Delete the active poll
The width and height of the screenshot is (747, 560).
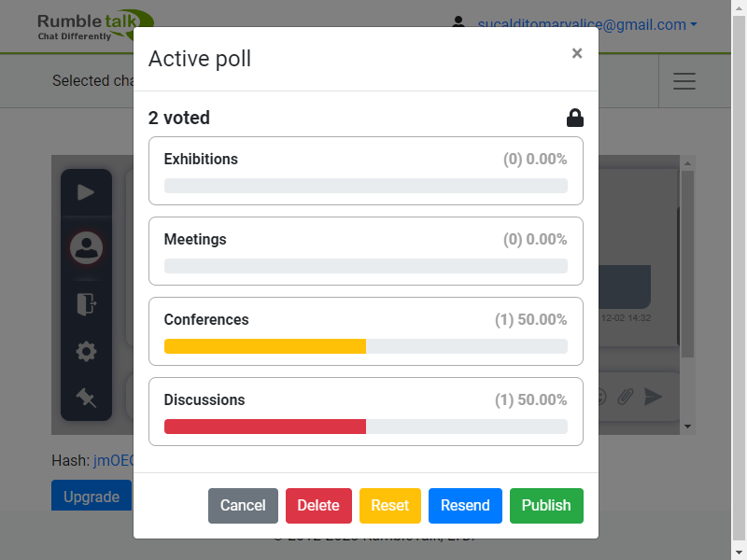[x=318, y=505]
